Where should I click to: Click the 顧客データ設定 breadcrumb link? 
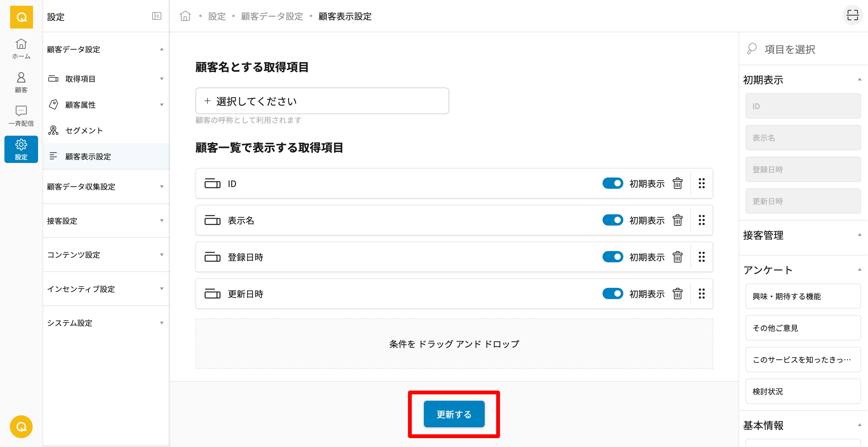(x=272, y=16)
